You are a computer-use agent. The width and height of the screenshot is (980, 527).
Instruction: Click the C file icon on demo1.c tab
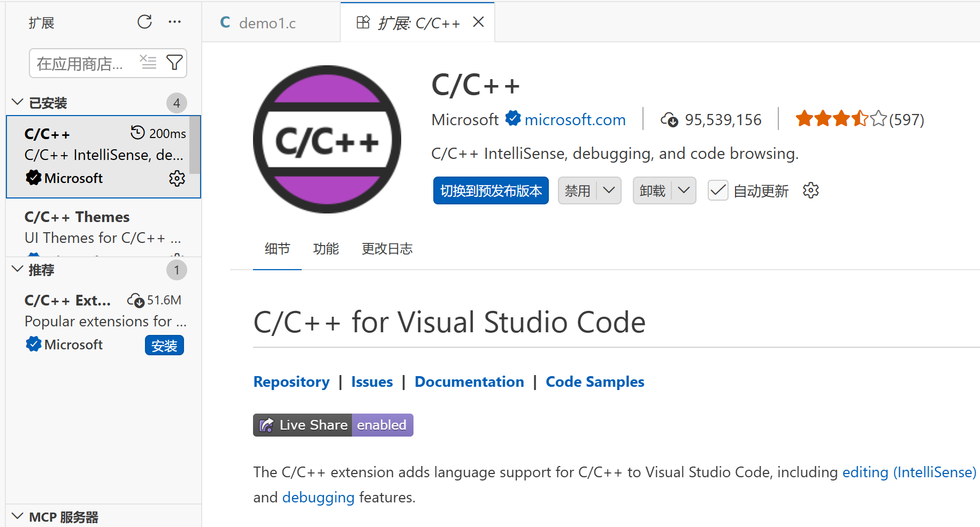point(225,22)
